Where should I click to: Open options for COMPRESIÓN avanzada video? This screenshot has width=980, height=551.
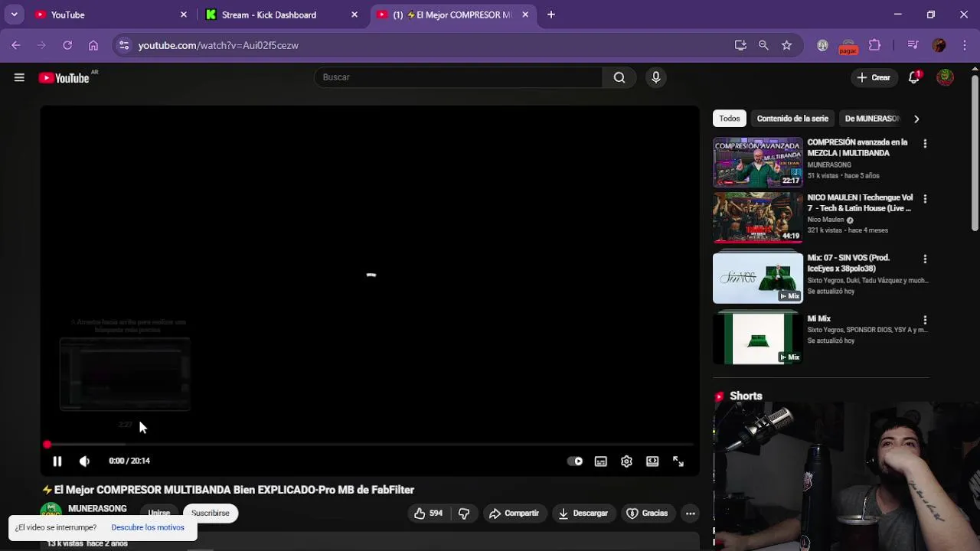click(925, 143)
